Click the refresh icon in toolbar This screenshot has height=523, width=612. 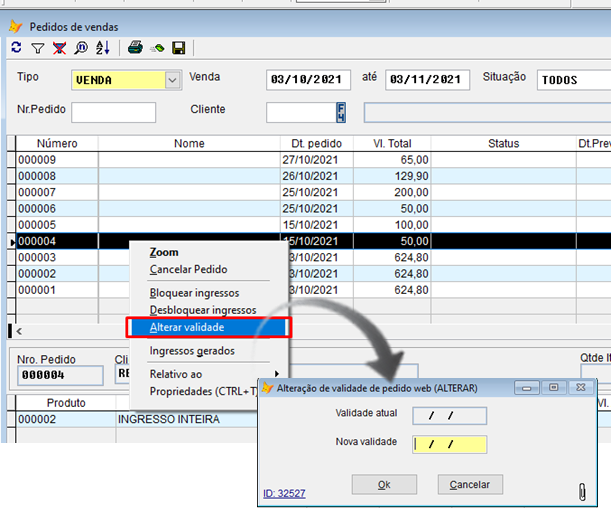point(16,47)
